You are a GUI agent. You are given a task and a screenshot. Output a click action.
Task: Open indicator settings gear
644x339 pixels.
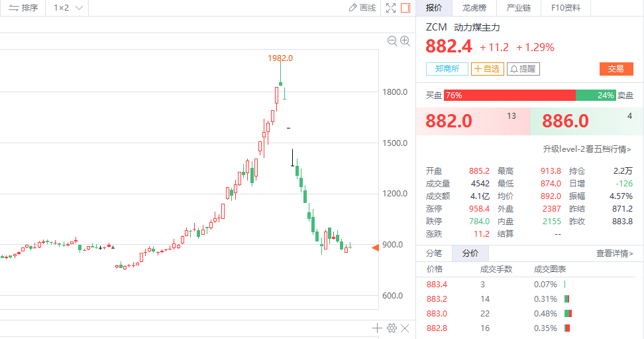tap(392, 328)
